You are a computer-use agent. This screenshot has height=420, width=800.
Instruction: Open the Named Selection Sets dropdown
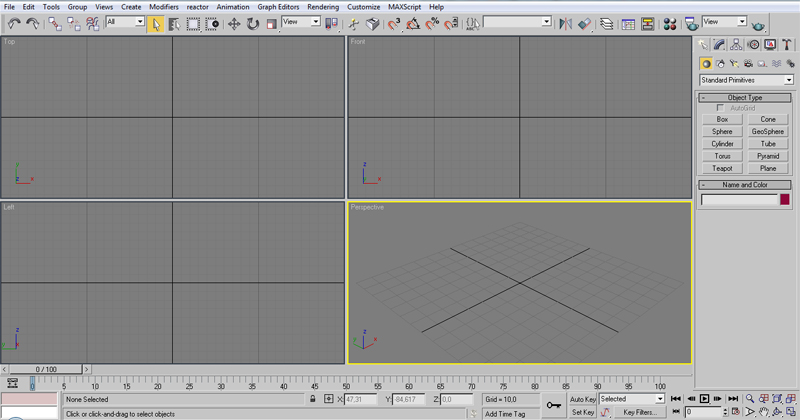click(517, 22)
